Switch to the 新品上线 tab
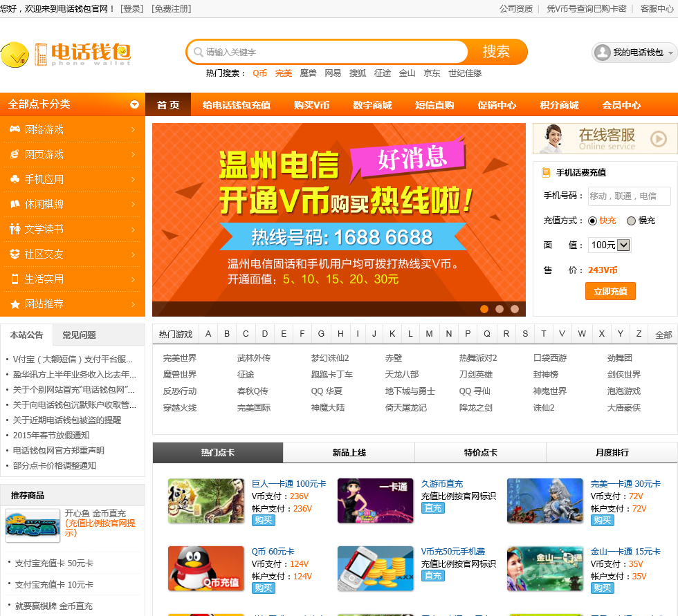This screenshot has height=616, width=678. (349, 452)
